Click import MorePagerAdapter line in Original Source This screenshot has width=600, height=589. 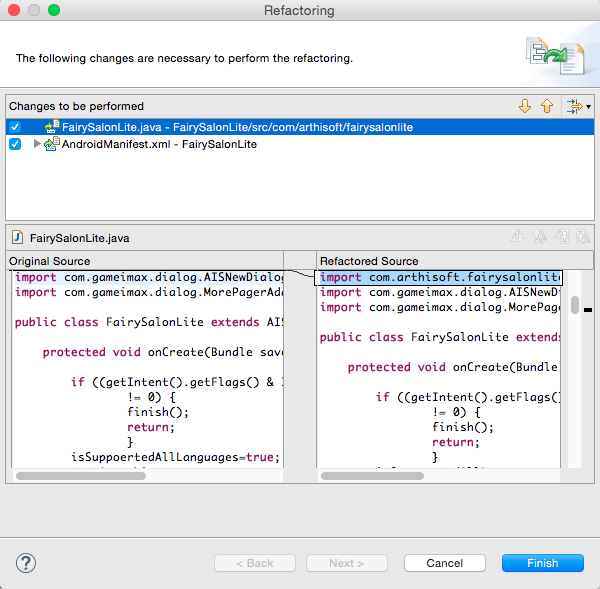coord(148,292)
